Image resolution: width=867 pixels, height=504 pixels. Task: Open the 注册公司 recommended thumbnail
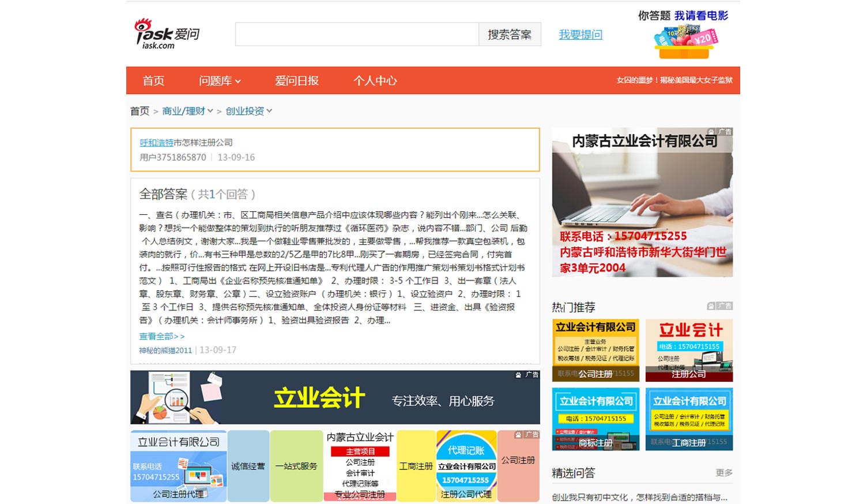coord(689,350)
